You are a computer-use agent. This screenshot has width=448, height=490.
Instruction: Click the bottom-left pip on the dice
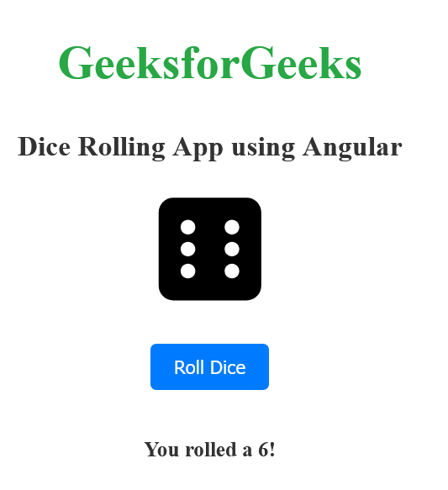[188, 271]
